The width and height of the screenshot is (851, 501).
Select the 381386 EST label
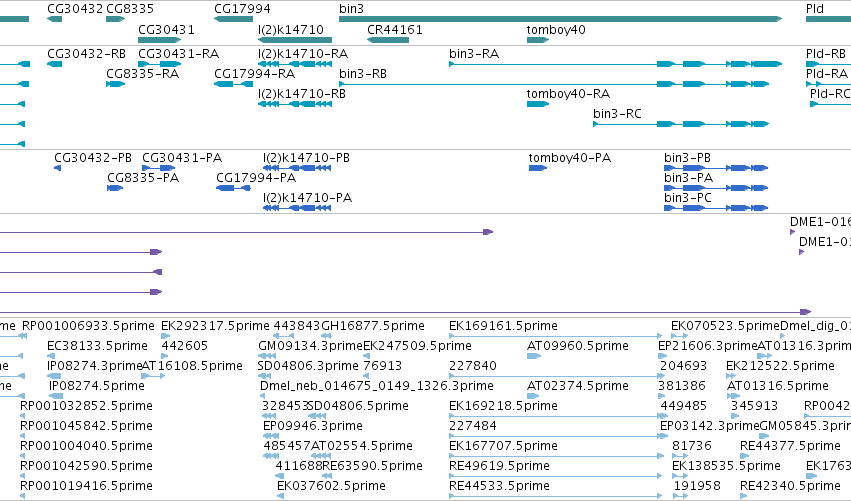click(682, 386)
